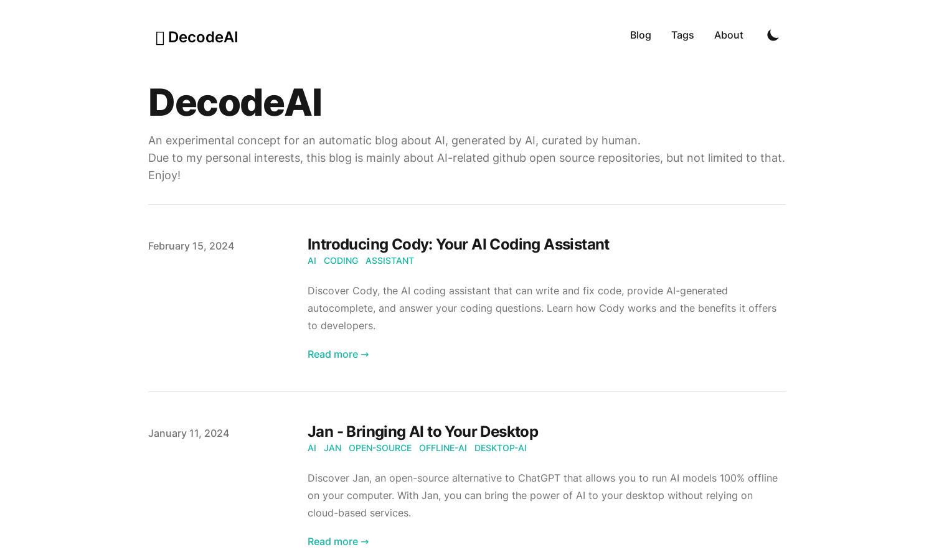
Task: Open 'Jan - Bringing AI to Your Desktop' post
Action: pos(423,432)
